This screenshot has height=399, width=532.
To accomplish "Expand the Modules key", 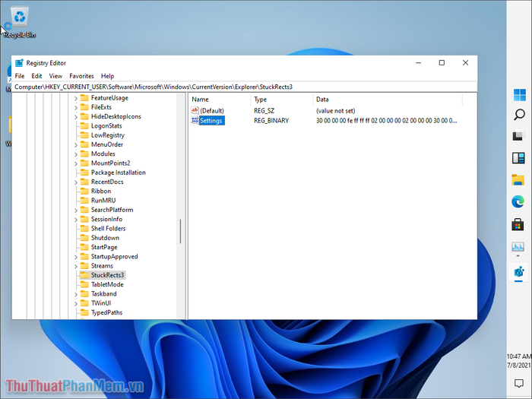I will tap(76, 154).
